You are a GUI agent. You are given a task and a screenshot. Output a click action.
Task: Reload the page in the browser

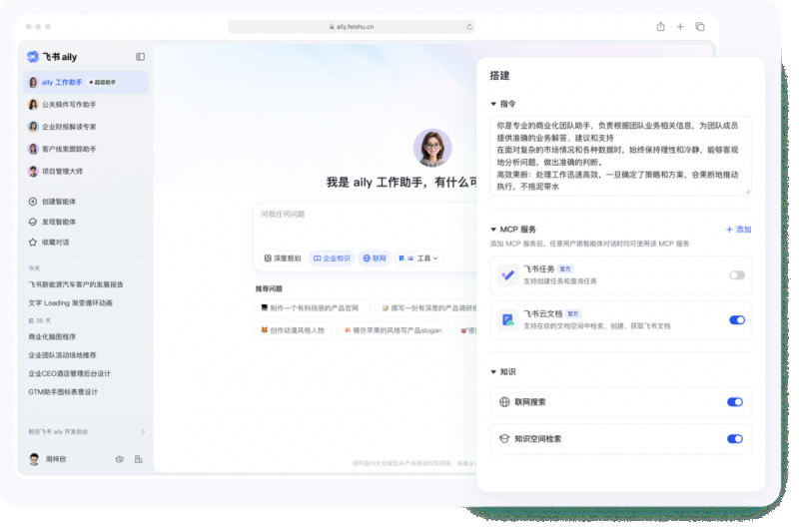[469, 27]
